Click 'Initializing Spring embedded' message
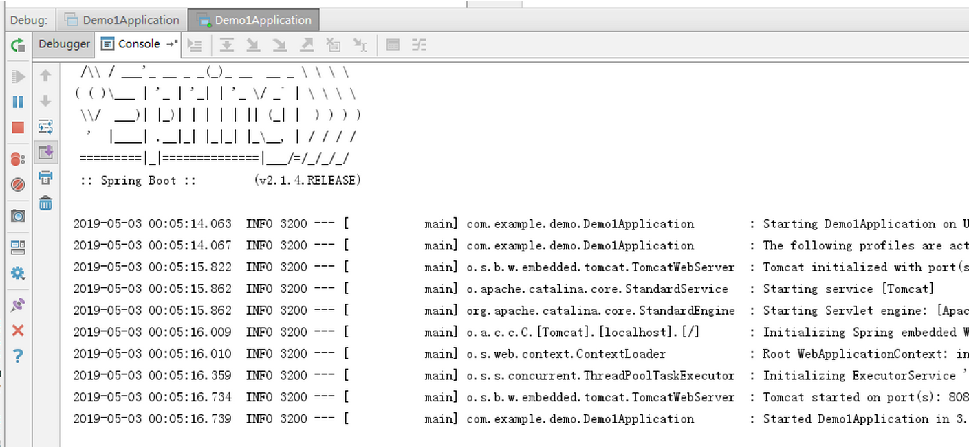The width and height of the screenshot is (980, 448). [x=860, y=333]
